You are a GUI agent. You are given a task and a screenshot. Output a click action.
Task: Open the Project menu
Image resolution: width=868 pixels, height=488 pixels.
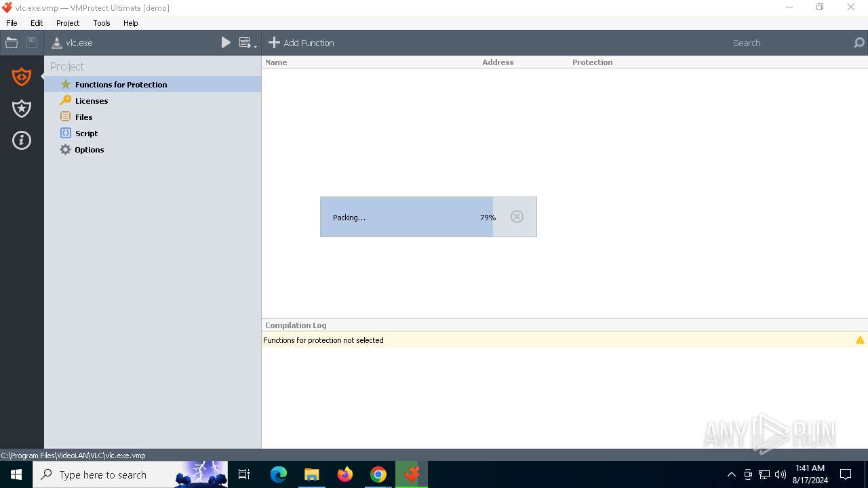68,23
